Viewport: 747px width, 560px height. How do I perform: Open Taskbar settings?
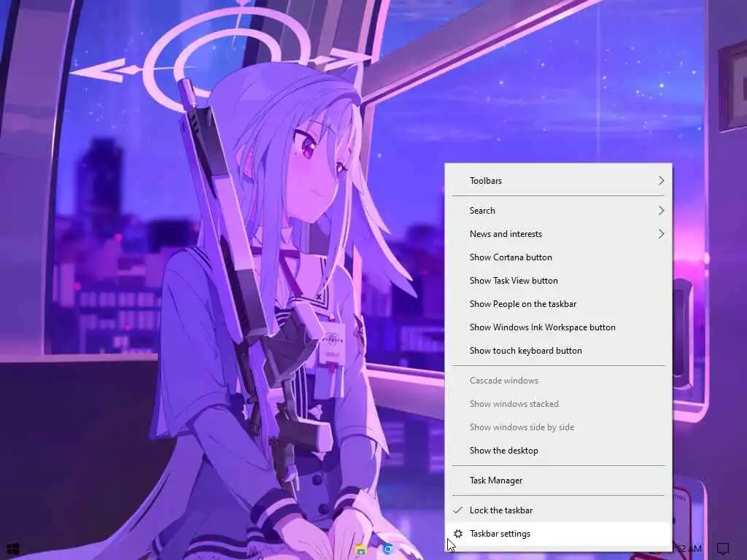tap(558, 534)
